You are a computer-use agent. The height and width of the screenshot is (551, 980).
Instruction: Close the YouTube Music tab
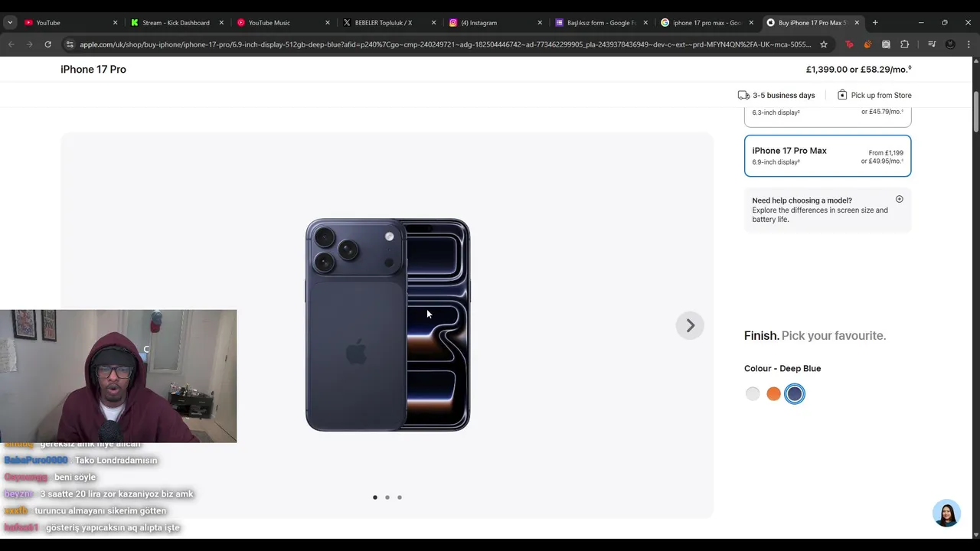pos(328,23)
